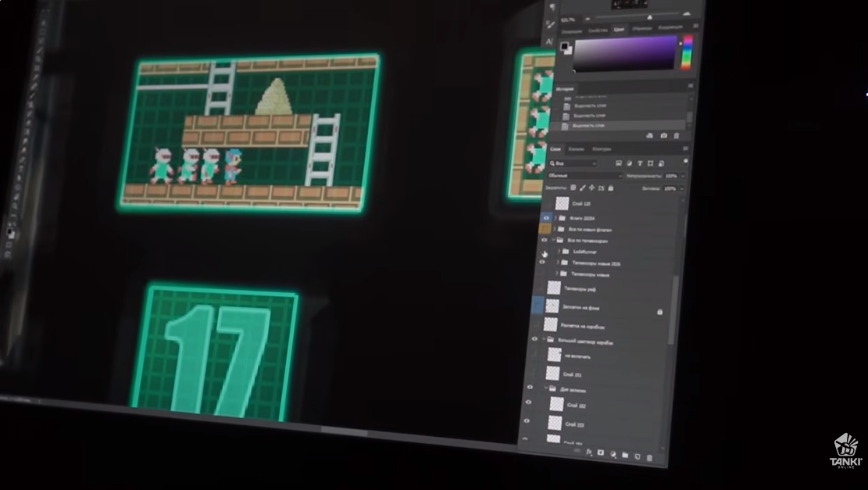The width and height of the screenshot is (868, 490).
Task: Open the character panel icon
Action: click(x=548, y=41)
